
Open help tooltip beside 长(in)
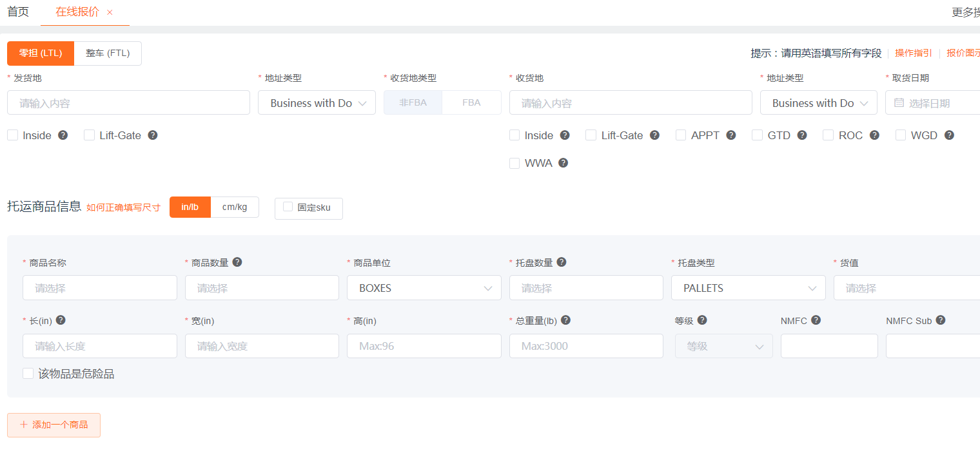pyautogui.click(x=61, y=320)
